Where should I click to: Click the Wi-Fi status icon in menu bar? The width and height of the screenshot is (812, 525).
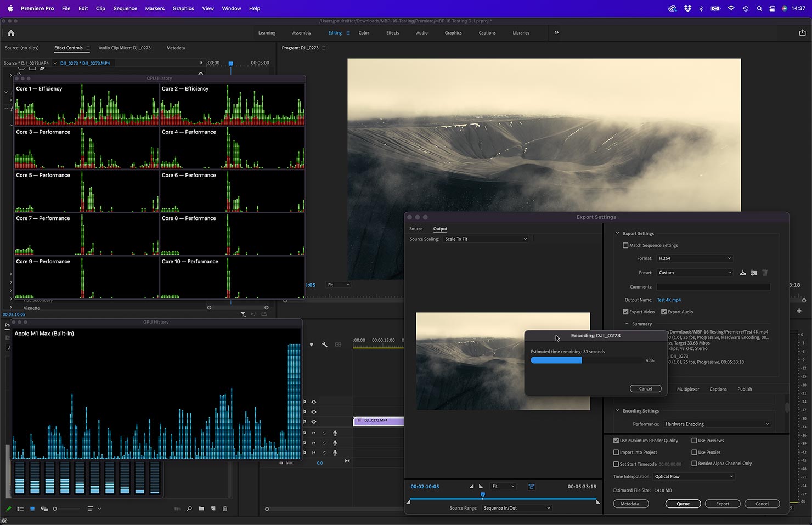click(x=731, y=9)
